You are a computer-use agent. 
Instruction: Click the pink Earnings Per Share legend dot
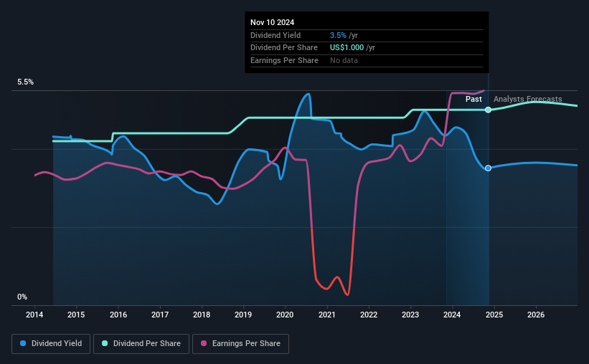[204, 343]
